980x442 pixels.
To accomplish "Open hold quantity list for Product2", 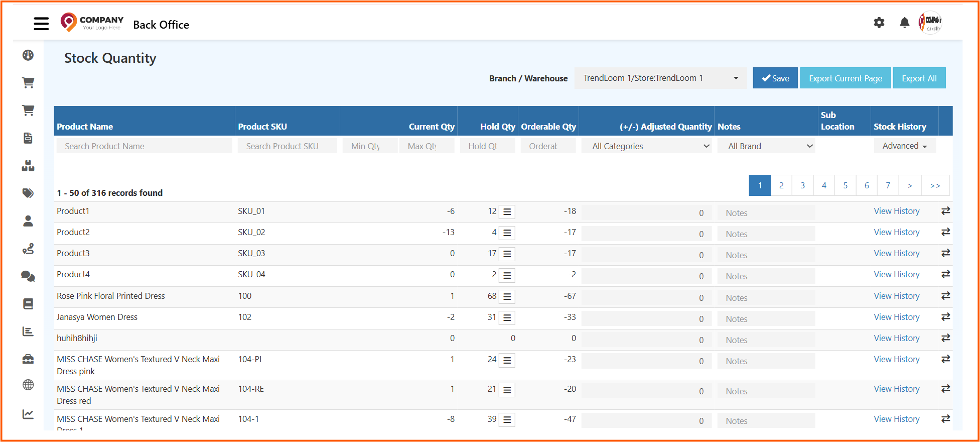I will coord(507,233).
